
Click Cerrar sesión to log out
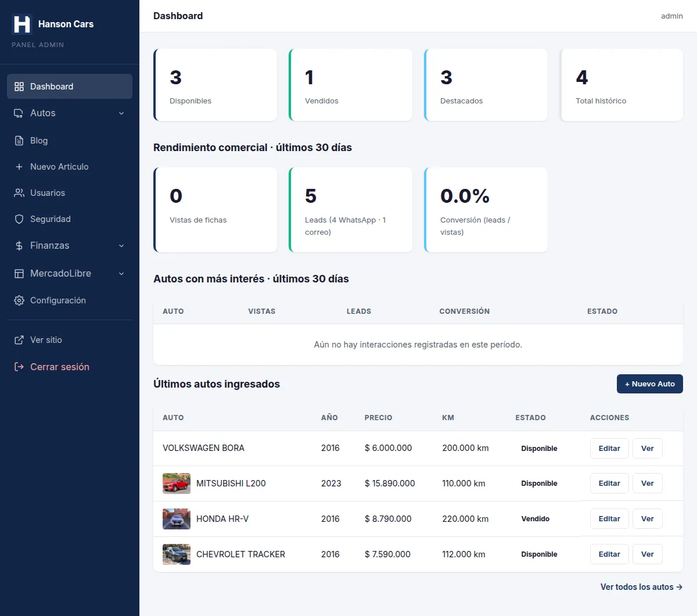click(x=70, y=367)
